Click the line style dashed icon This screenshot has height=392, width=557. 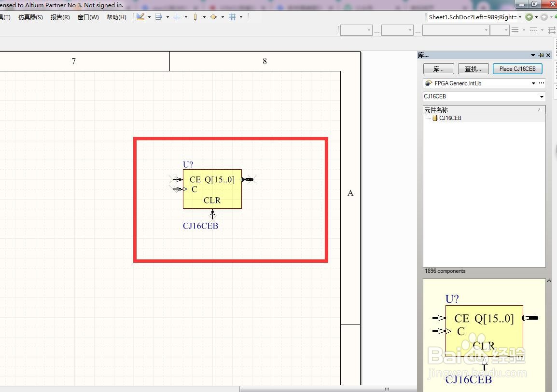click(533, 30)
